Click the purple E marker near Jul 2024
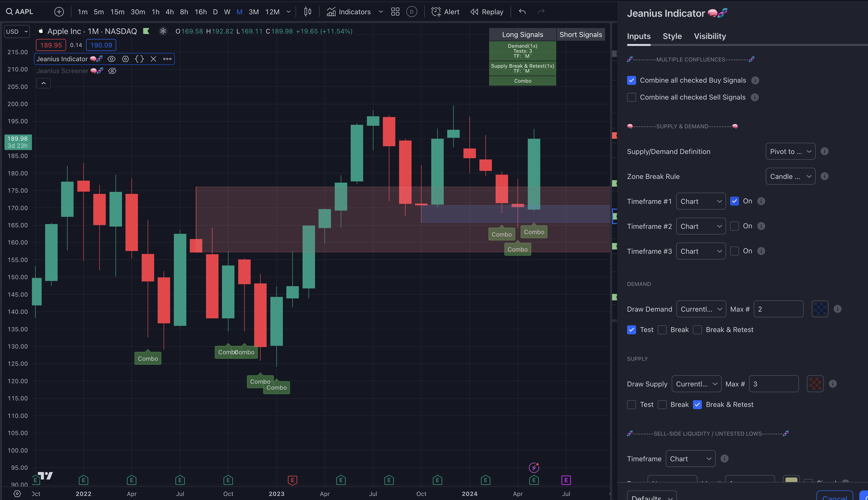Screen dimensions: 868x500 tap(566, 480)
